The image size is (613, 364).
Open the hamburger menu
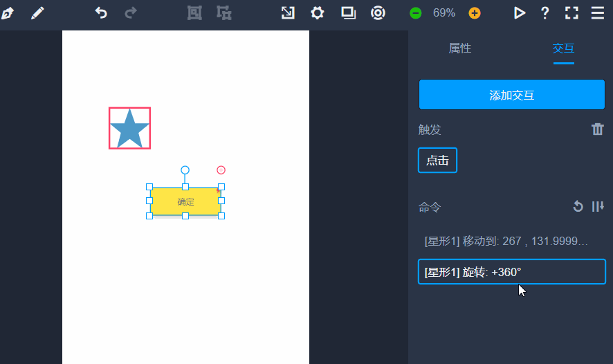pos(598,13)
